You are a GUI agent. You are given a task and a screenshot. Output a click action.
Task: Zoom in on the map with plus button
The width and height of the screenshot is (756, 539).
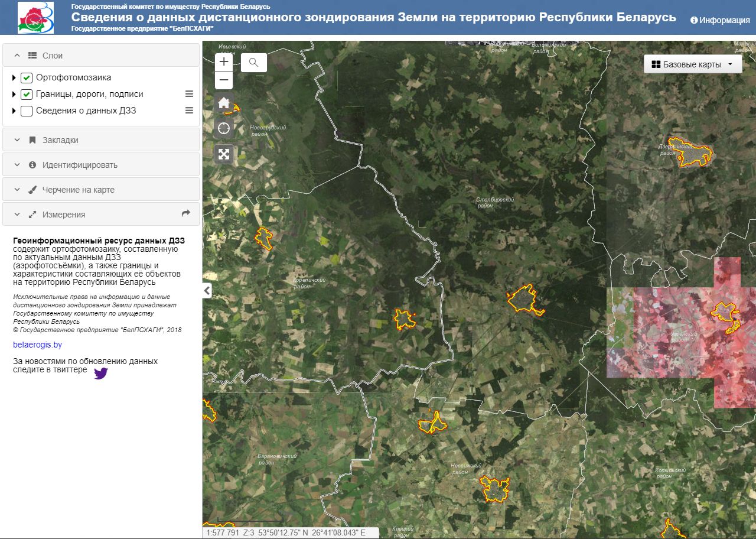[224, 61]
